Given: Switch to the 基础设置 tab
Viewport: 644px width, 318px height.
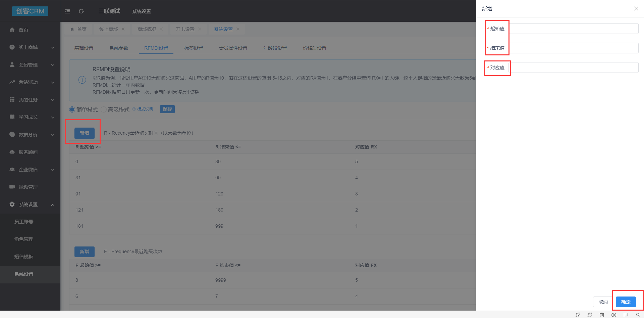Looking at the screenshot, I should 84,48.
